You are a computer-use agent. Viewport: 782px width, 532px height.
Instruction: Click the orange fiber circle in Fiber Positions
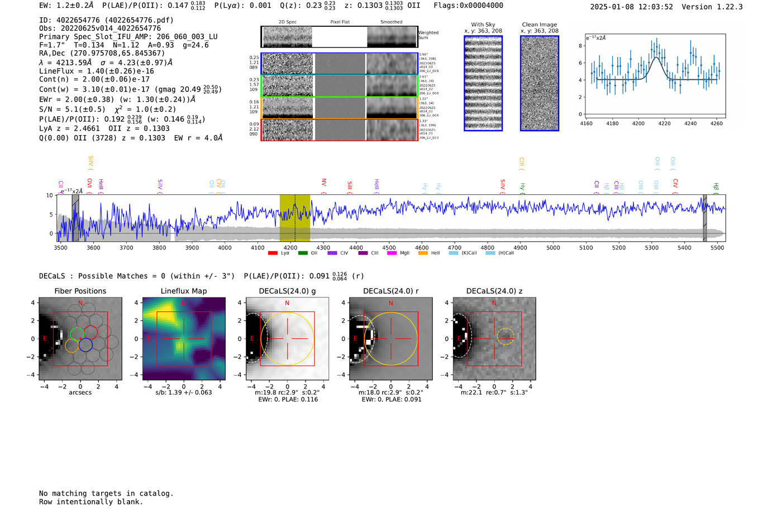[71, 346]
